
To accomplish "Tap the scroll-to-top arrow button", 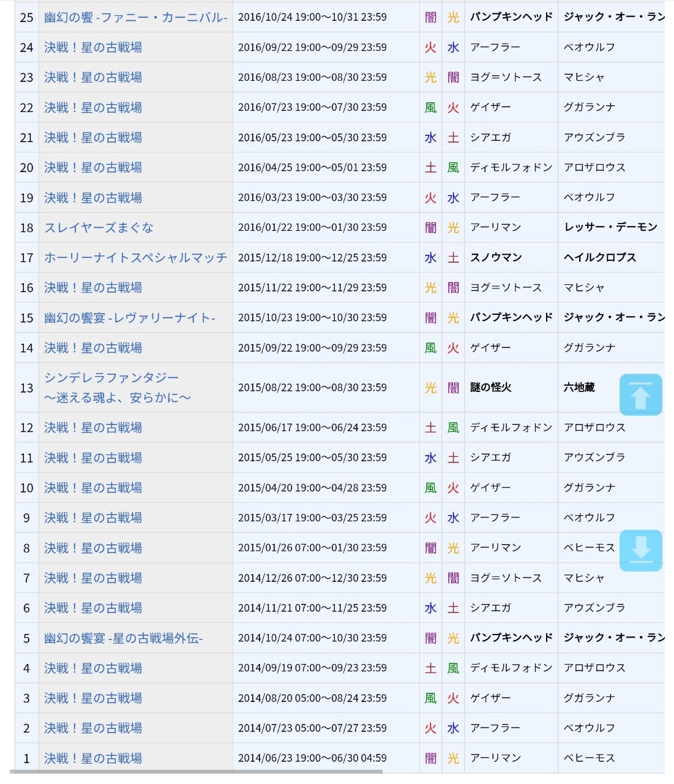I will (x=640, y=394).
